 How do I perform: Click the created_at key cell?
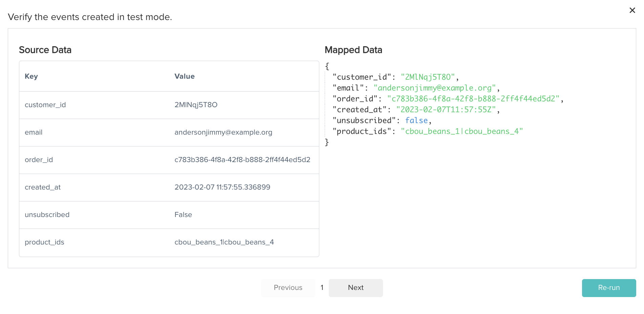[x=43, y=187]
